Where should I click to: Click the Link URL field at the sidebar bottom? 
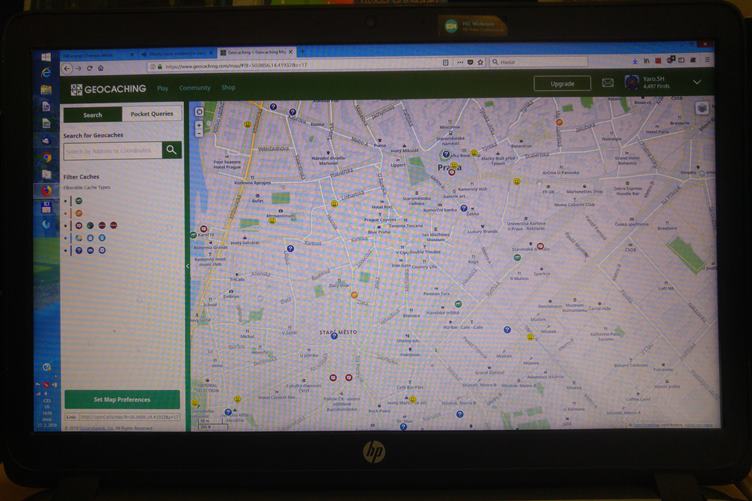[x=129, y=417]
